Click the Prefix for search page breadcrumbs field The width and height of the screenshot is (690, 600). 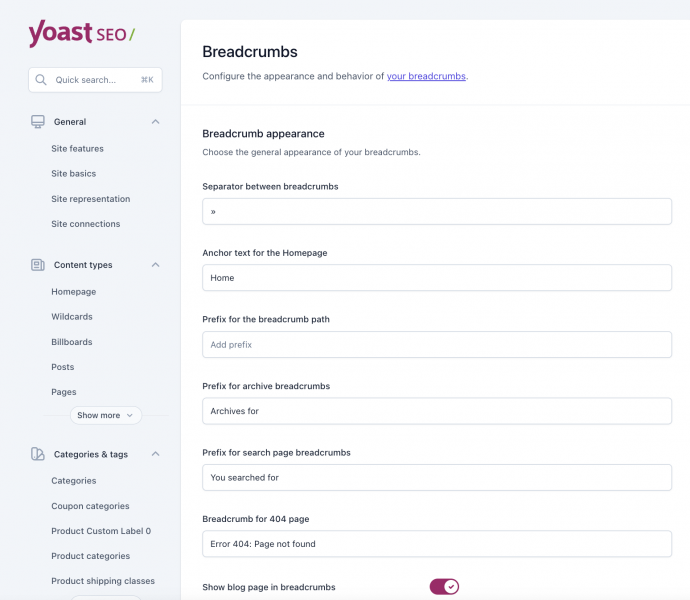[437, 477]
